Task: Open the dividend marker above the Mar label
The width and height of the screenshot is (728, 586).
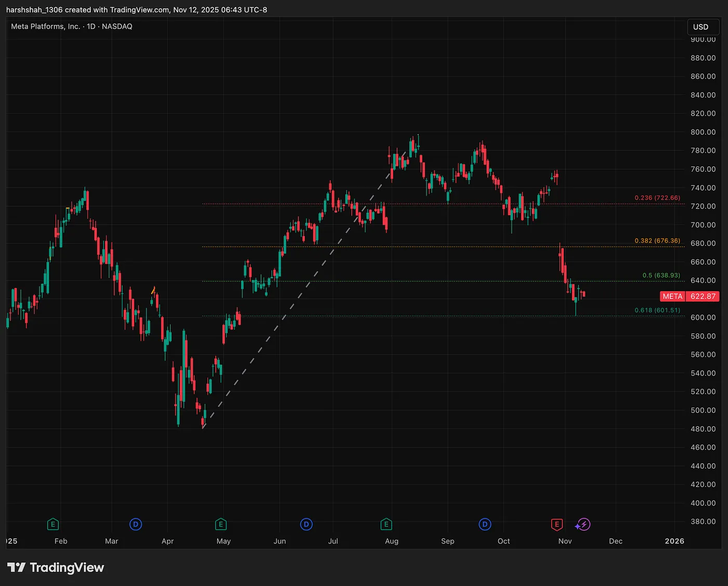Action: coord(136,524)
